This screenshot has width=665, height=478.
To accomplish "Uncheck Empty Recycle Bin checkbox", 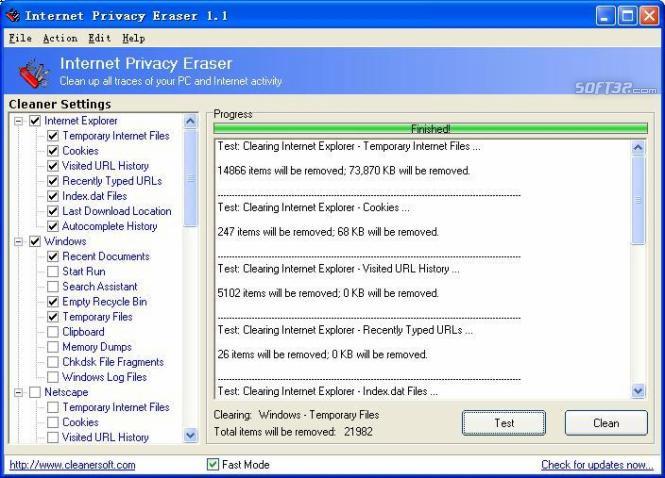I will click(53, 302).
